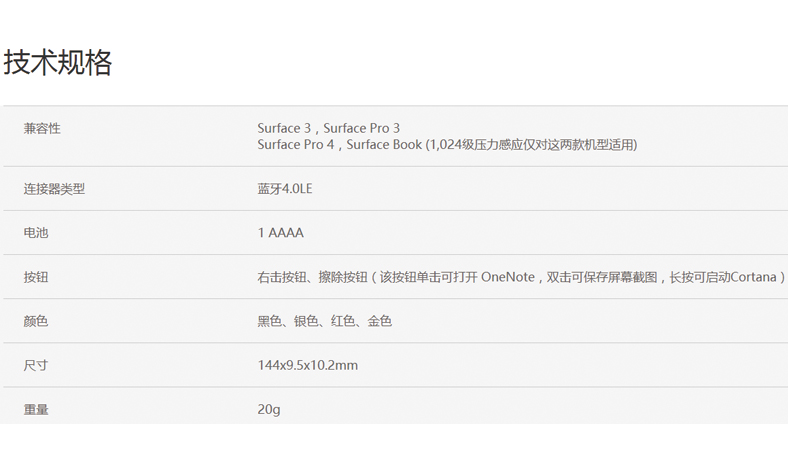Click the Surface Pro 4, Surface Book line

click(x=340, y=145)
